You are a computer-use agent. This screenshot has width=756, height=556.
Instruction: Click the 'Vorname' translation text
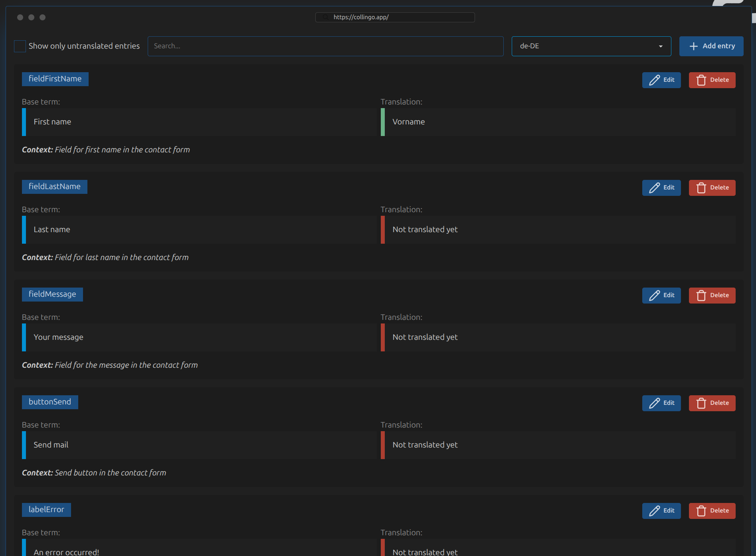point(409,122)
